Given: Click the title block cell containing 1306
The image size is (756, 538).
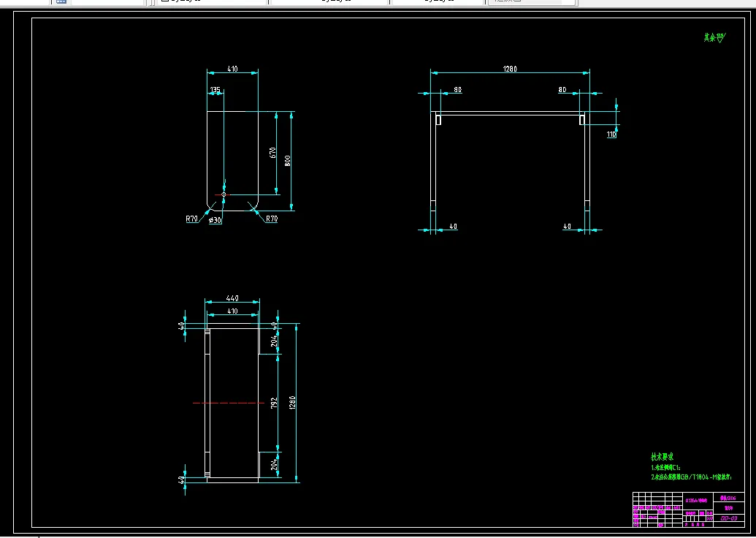Looking at the screenshot, I should tap(728, 498).
